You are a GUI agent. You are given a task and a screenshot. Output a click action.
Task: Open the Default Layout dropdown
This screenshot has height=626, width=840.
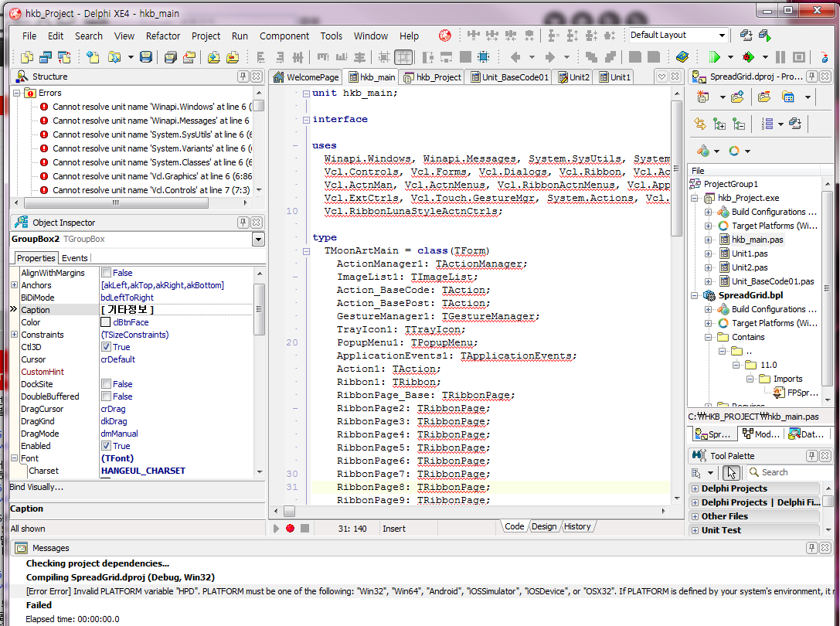[722, 36]
